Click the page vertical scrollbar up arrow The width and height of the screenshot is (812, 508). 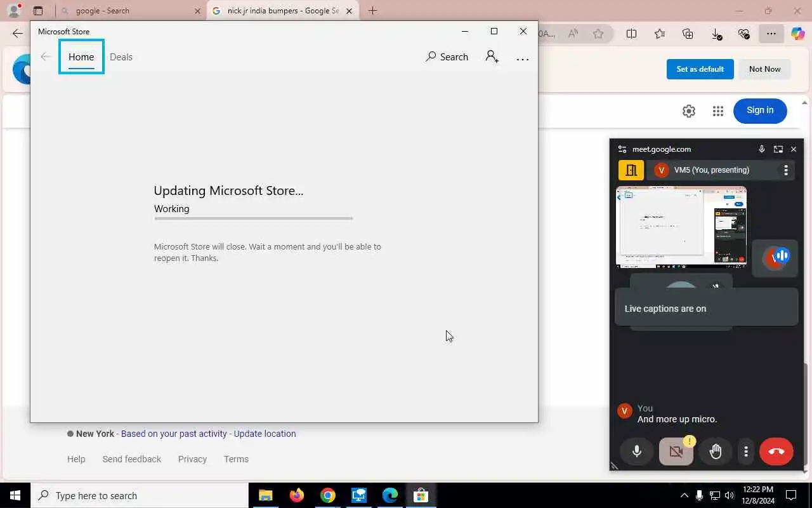click(x=806, y=102)
